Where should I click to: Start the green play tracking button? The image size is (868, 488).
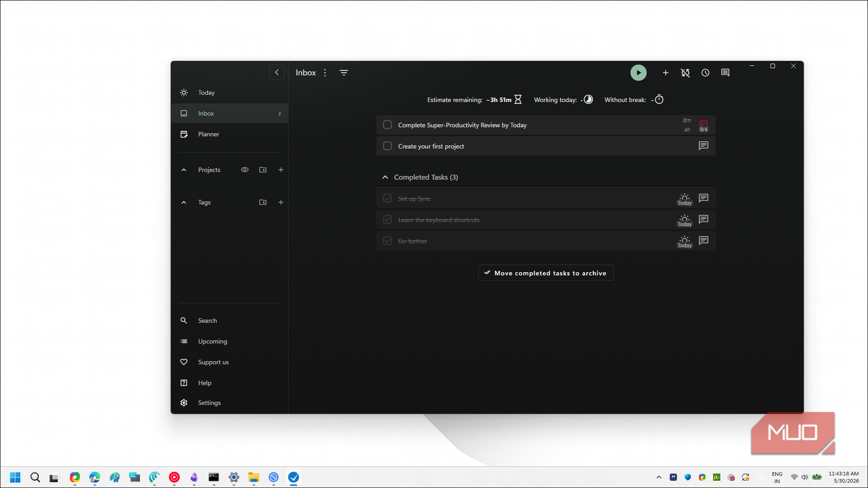click(638, 73)
